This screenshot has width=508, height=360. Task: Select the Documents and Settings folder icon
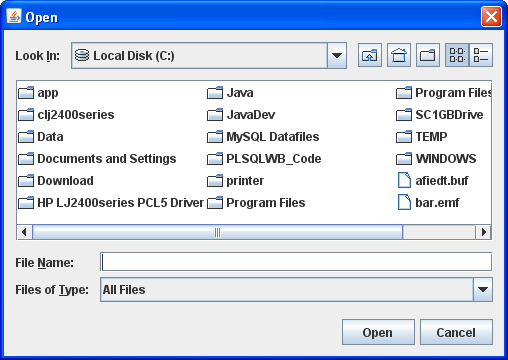26,159
